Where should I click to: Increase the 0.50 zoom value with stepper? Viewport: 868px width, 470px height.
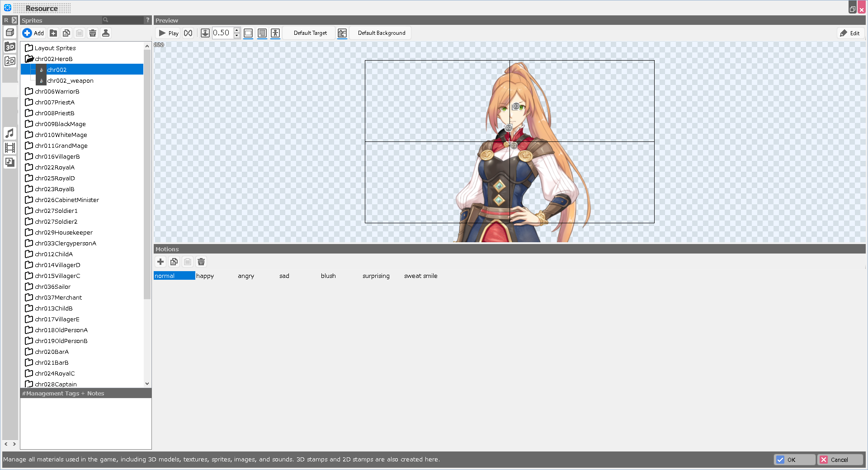pos(236,30)
